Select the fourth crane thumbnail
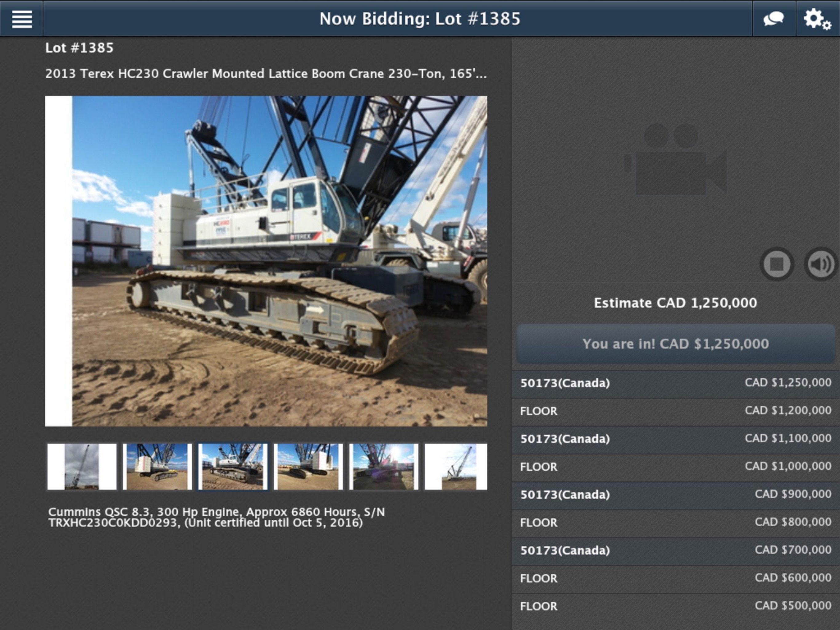This screenshot has width=840, height=630. click(308, 467)
